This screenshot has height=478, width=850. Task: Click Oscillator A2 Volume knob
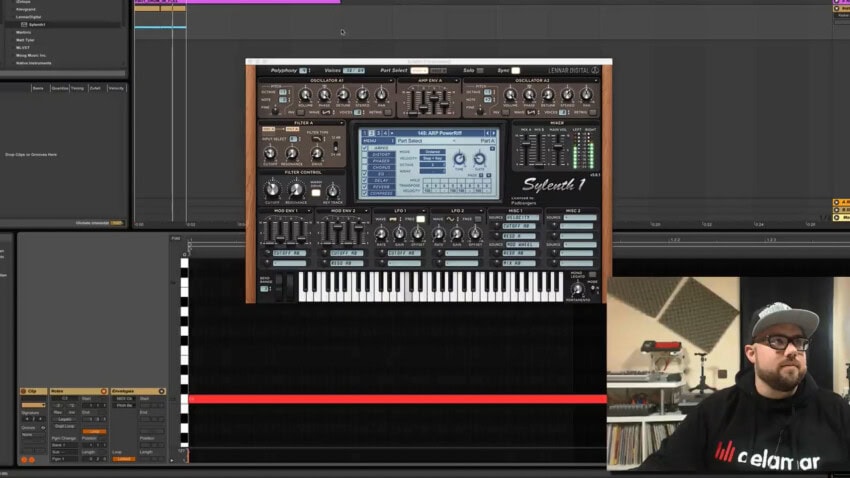pyautogui.click(x=510, y=95)
